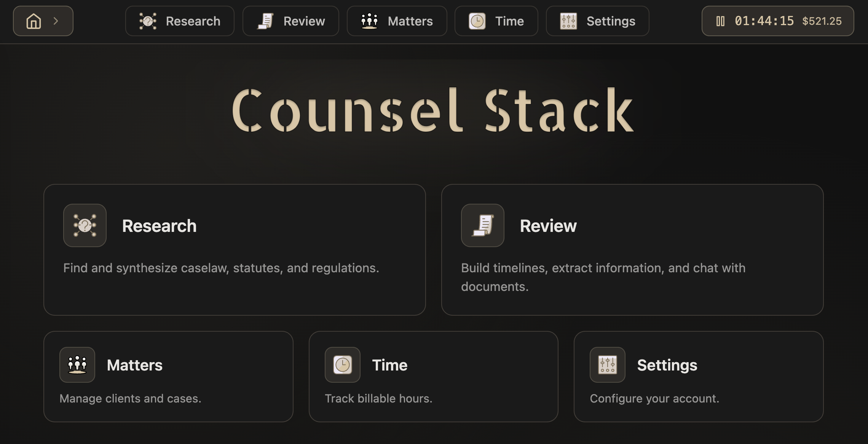The height and width of the screenshot is (444, 868).
Task: Click the Matters people icon in navbar
Action: 369,21
